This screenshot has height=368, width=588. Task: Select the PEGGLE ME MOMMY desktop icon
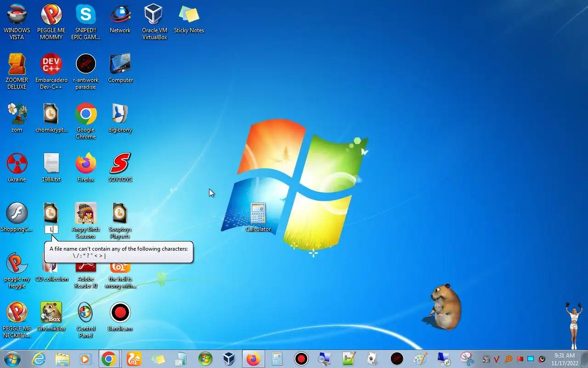click(51, 22)
